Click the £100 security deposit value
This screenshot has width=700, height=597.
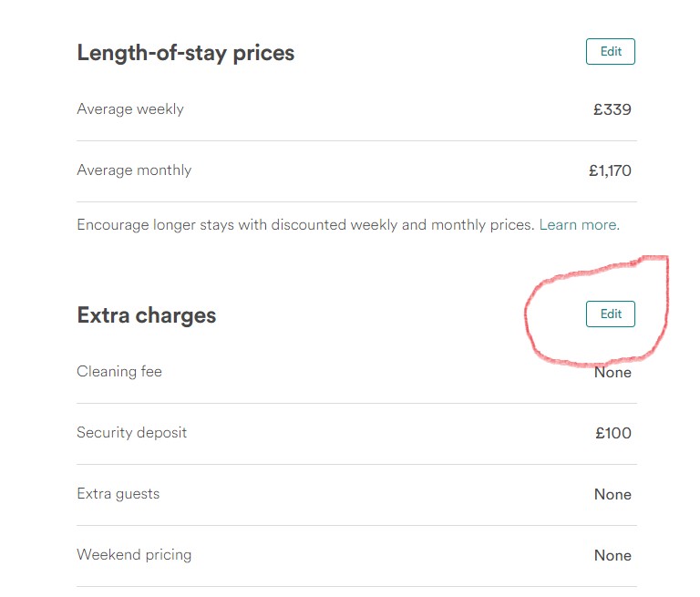coord(613,433)
